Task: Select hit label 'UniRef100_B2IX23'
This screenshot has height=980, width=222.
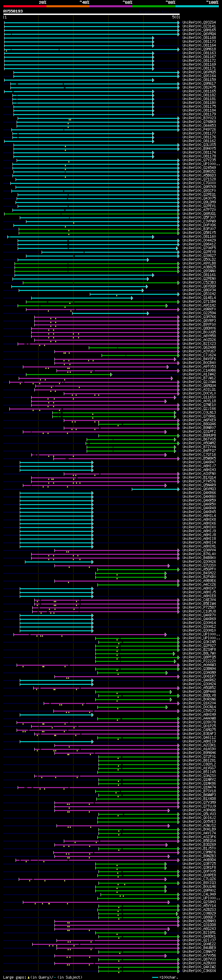Action: coord(199,343)
